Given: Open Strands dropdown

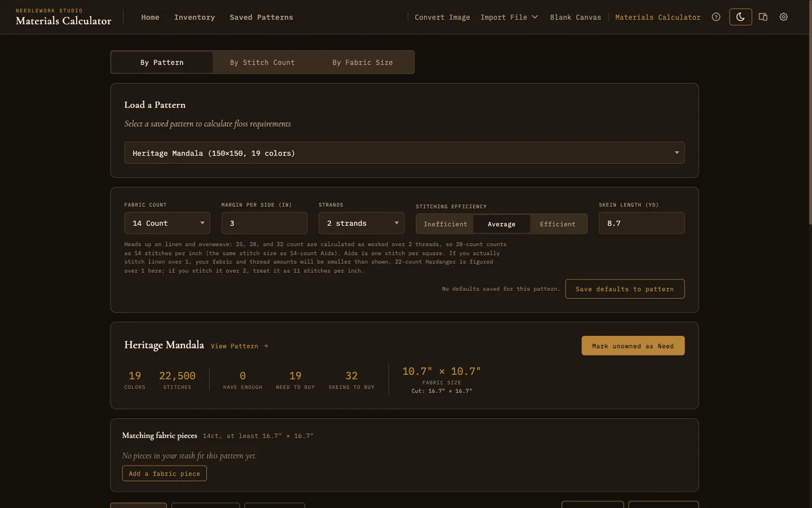Looking at the screenshot, I should (361, 223).
